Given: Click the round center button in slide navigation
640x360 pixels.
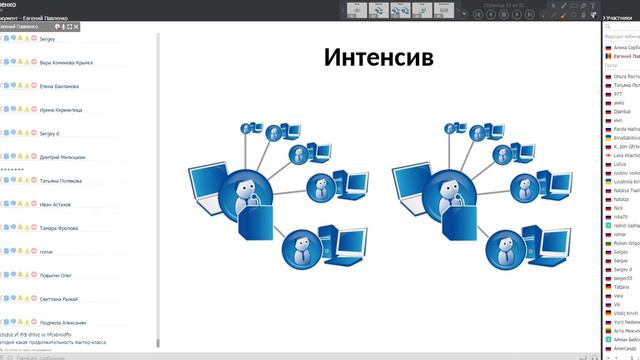Looking at the screenshot, I should click(x=504, y=14).
